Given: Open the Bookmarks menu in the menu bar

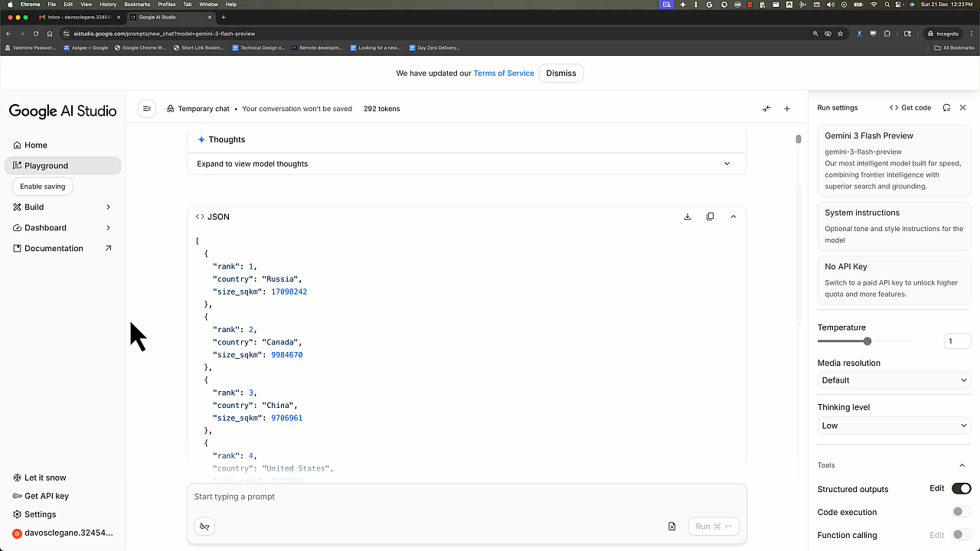Looking at the screenshot, I should (x=136, y=3).
